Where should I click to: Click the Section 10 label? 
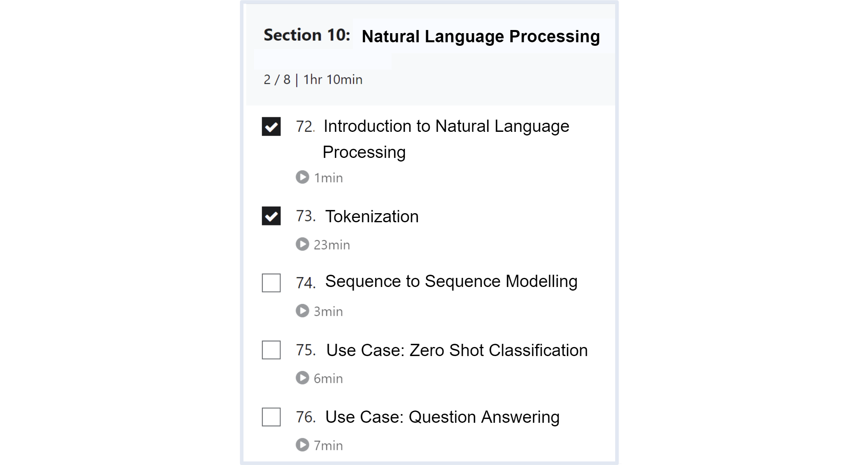307,36
